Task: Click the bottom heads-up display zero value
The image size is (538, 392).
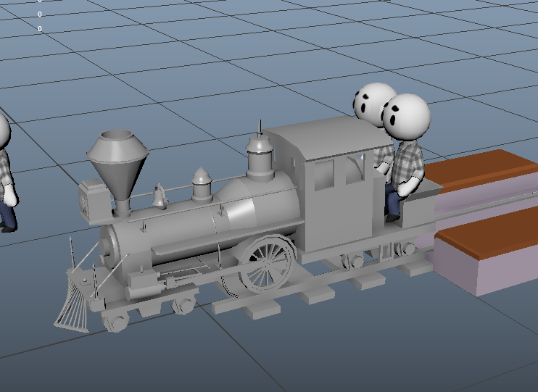Action: click(x=40, y=29)
